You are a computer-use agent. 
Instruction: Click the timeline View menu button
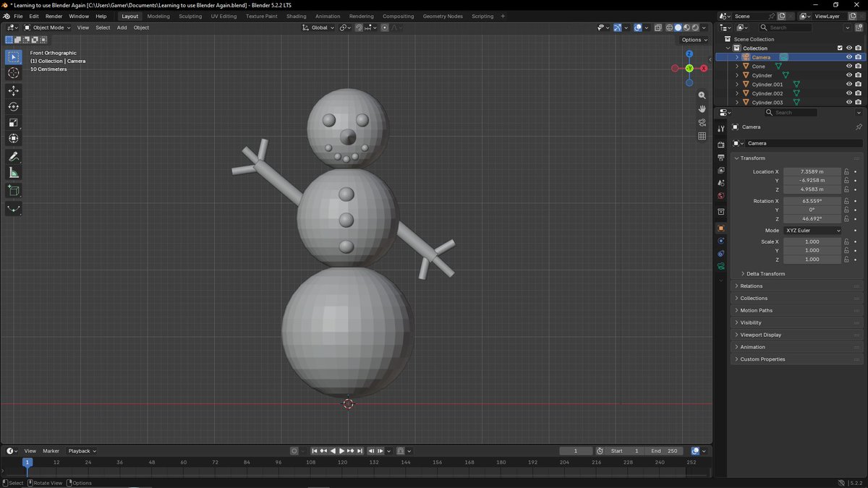click(30, 451)
